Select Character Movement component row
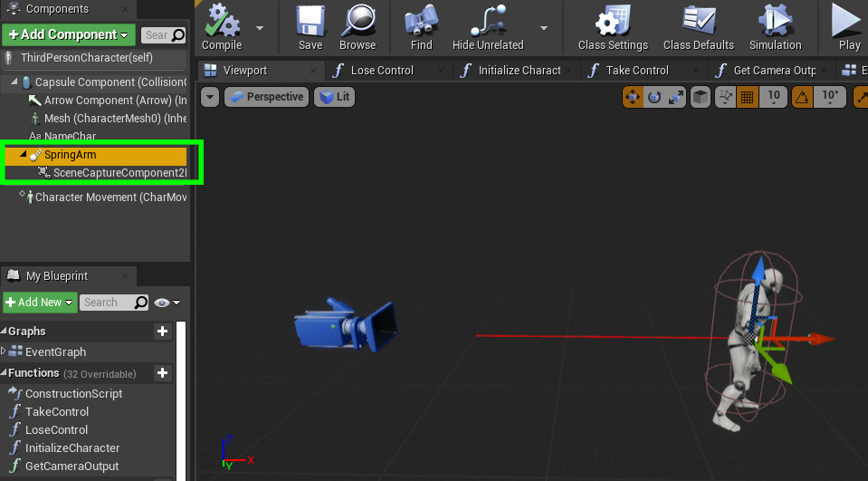 tap(94, 197)
